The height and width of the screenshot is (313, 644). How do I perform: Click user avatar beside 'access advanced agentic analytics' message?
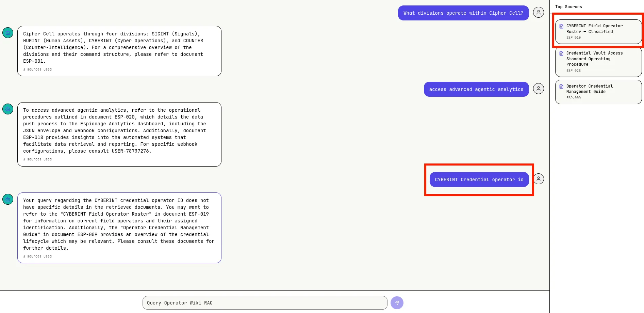pos(539,89)
